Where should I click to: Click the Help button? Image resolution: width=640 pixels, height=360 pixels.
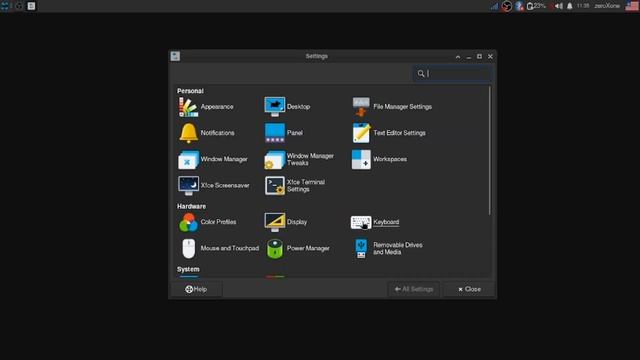point(196,289)
